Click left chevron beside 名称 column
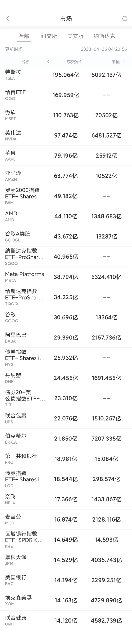Viewport: 132px width, 644px height. tap(48, 61)
